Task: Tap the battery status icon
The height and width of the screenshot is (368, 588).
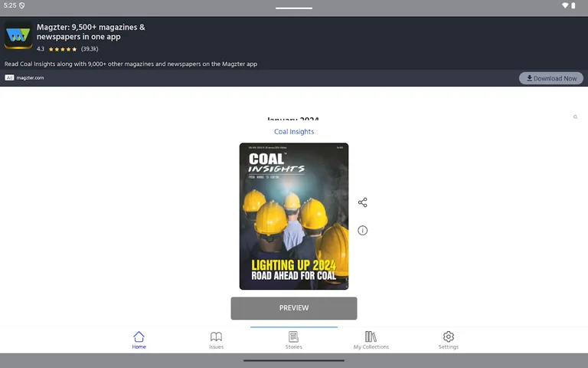Action: 573,5
